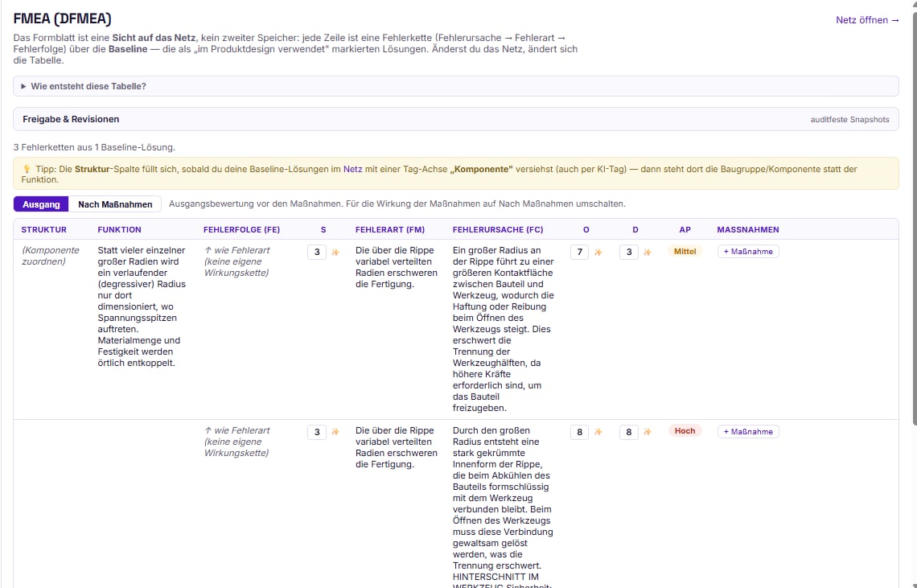Open the 'Netz öffnen' link
Viewport: 917px width, 588px height.
pyautogui.click(x=866, y=20)
